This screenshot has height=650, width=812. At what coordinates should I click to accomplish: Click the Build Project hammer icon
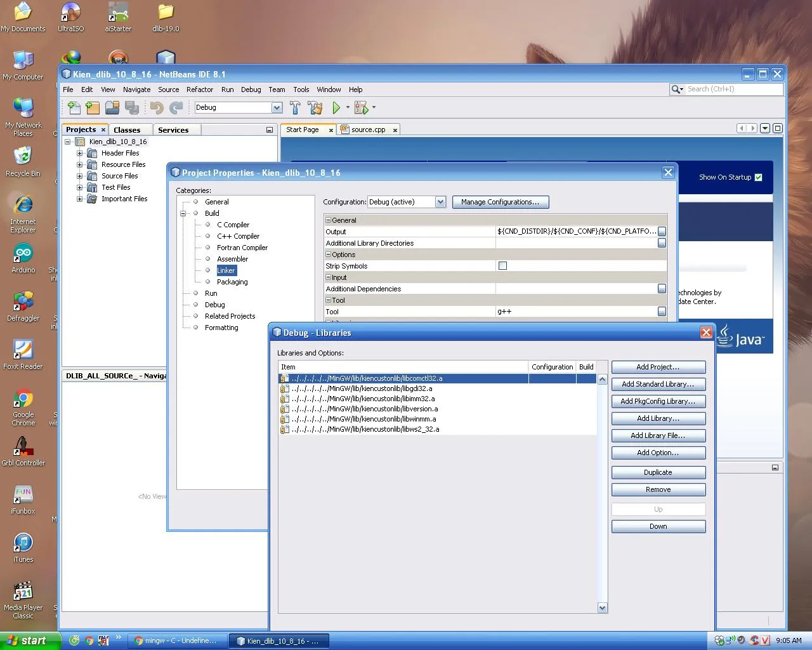point(295,108)
